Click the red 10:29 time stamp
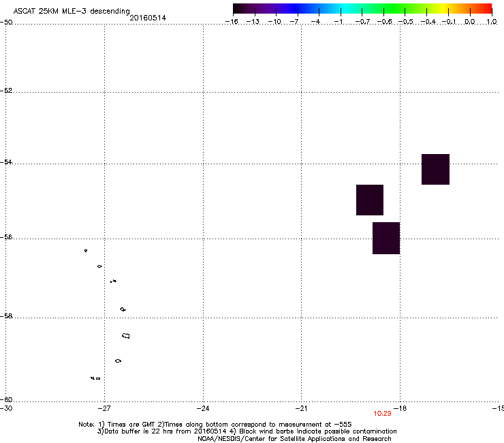Viewport: 504px width, 443px height. pos(382,414)
